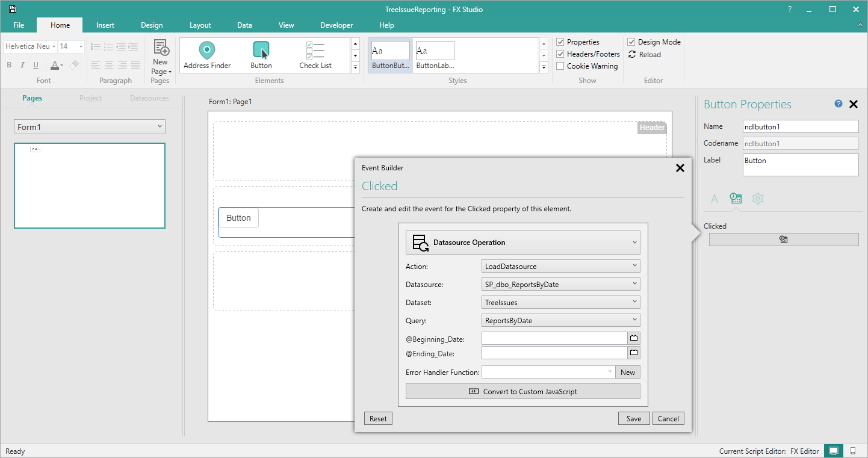Toggle underline formatting in the Font group

36,65
